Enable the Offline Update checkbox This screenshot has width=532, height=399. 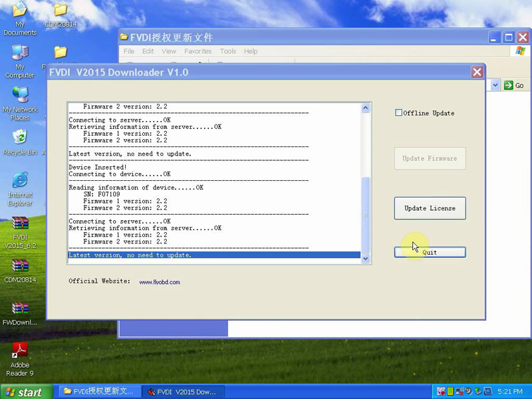(x=399, y=113)
